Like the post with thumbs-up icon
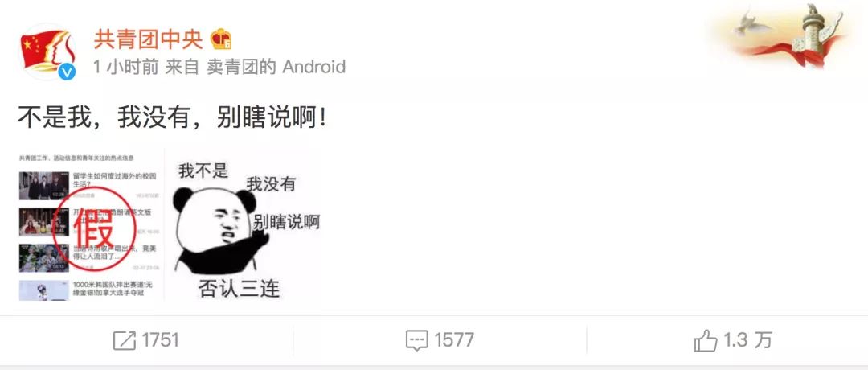 [706, 340]
